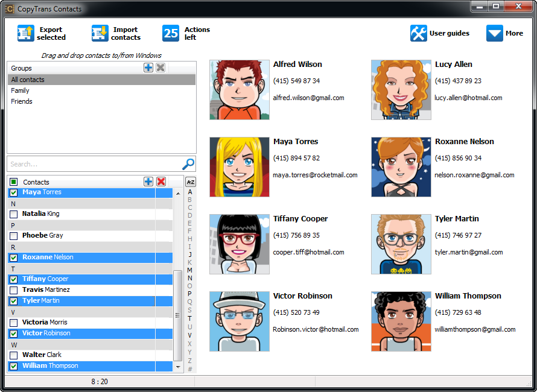
Task: Open the More dropdown menu
Action: pos(495,33)
